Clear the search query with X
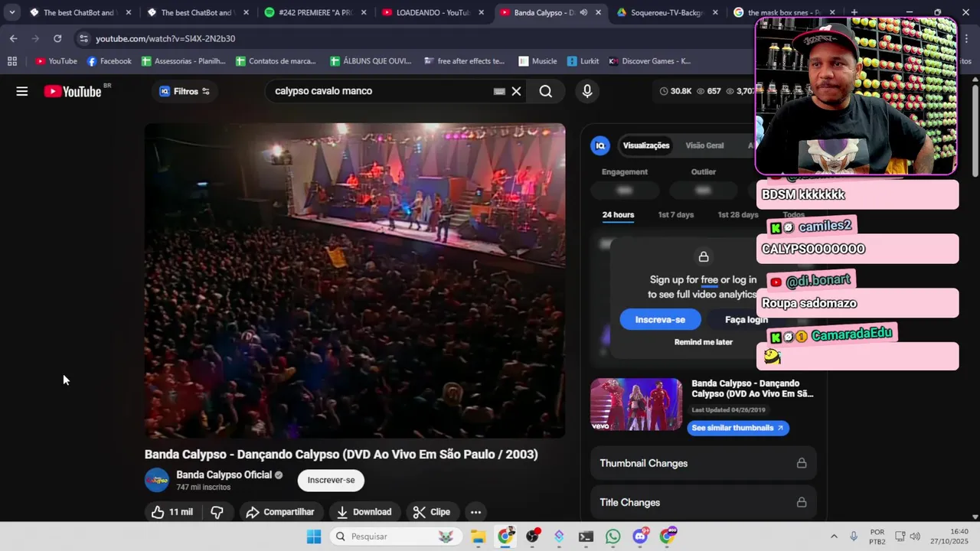The width and height of the screenshot is (980, 551). pyautogui.click(x=517, y=91)
